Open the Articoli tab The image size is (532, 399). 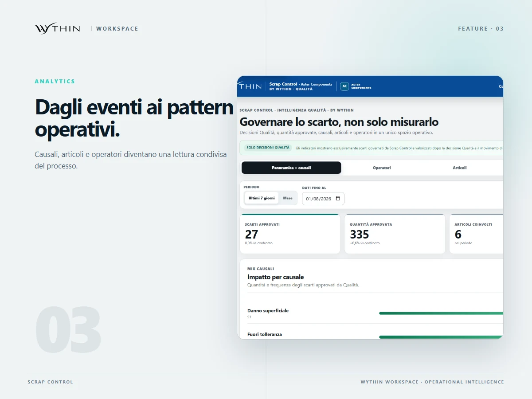pyautogui.click(x=460, y=168)
